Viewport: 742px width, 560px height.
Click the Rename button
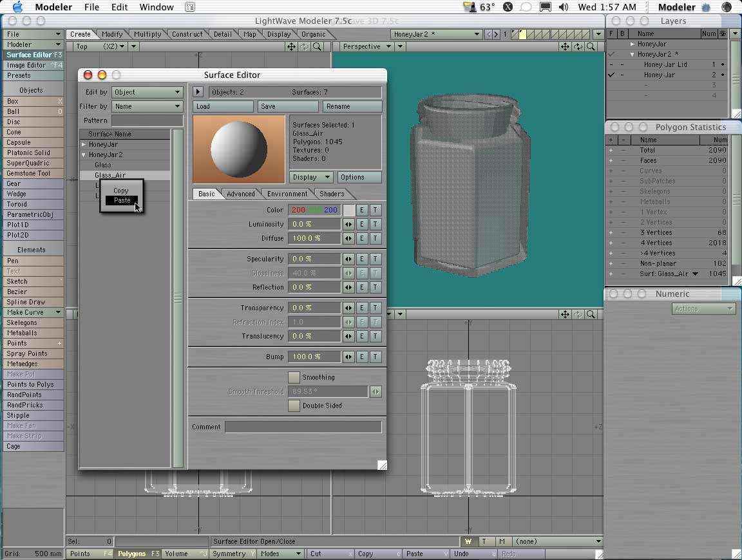(352, 106)
